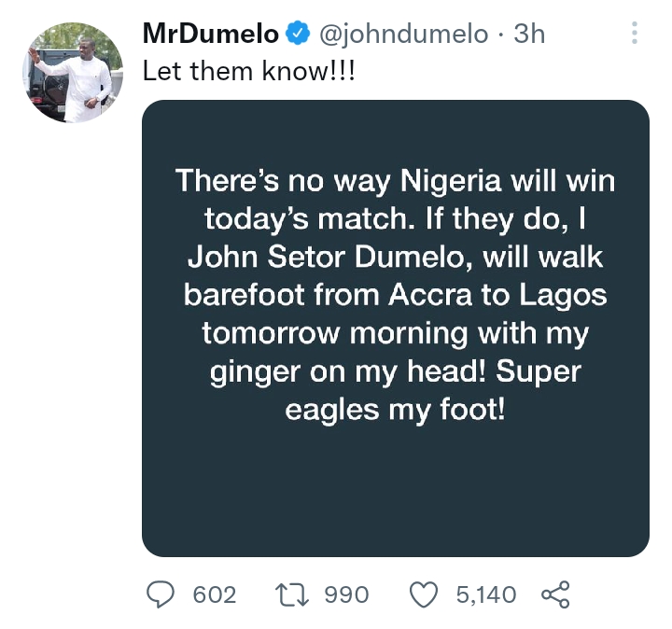Click the 3h timestamp
672x629 pixels.
pos(529,35)
